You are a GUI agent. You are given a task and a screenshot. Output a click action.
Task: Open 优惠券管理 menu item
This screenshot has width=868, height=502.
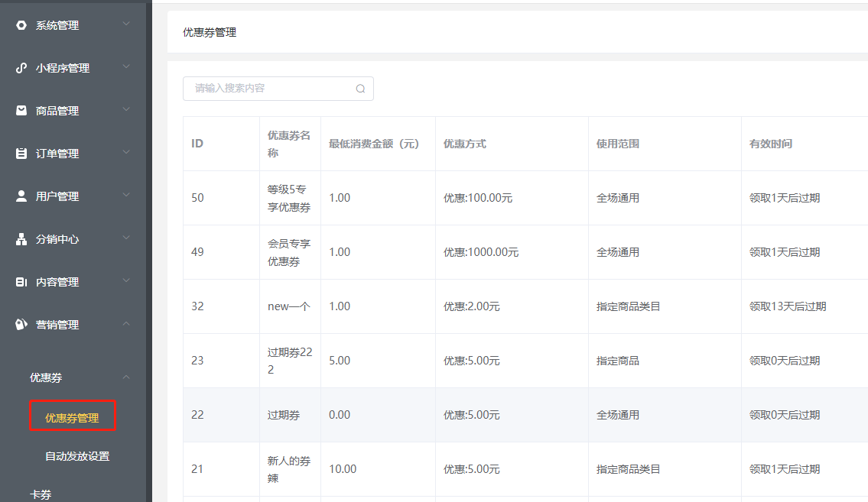[72, 418]
